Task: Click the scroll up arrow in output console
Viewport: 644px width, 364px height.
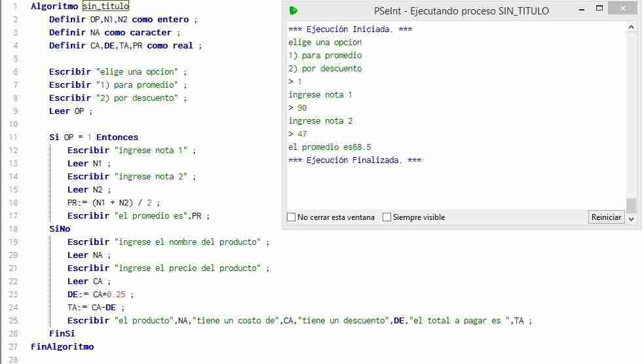Action: point(632,27)
